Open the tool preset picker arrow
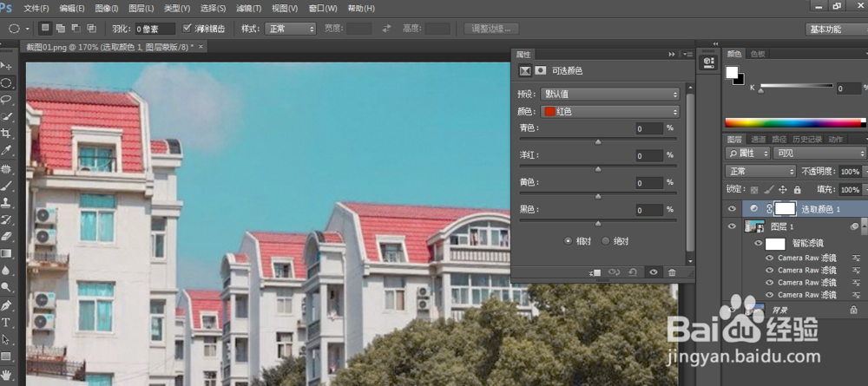Screen dimensions: 868x386 tap(27, 29)
